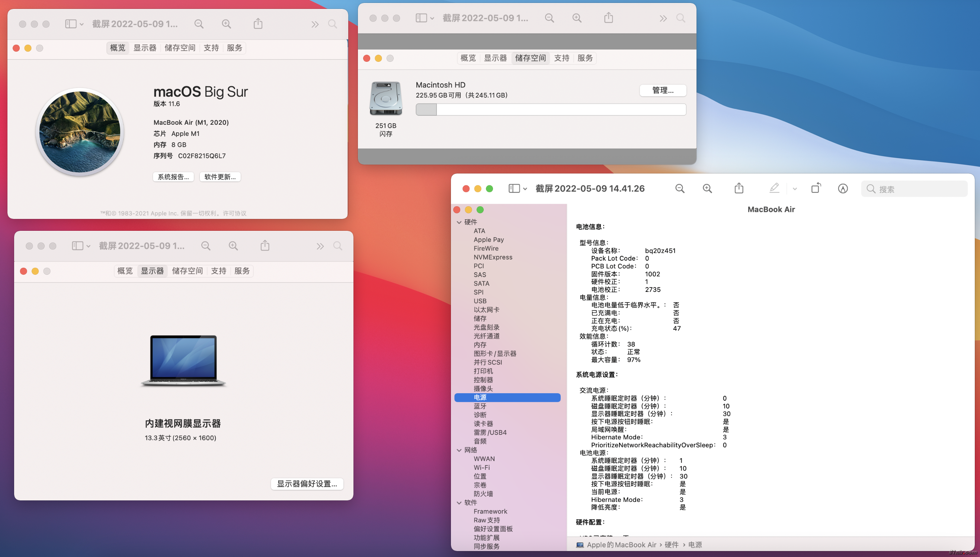Open search in the display Preview window
Image resolution: width=980 pixels, height=557 pixels.
coord(338,246)
